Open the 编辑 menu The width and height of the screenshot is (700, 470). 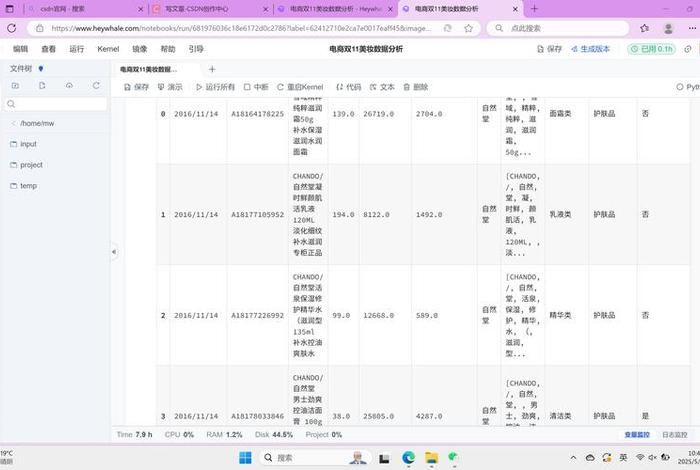pos(20,49)
